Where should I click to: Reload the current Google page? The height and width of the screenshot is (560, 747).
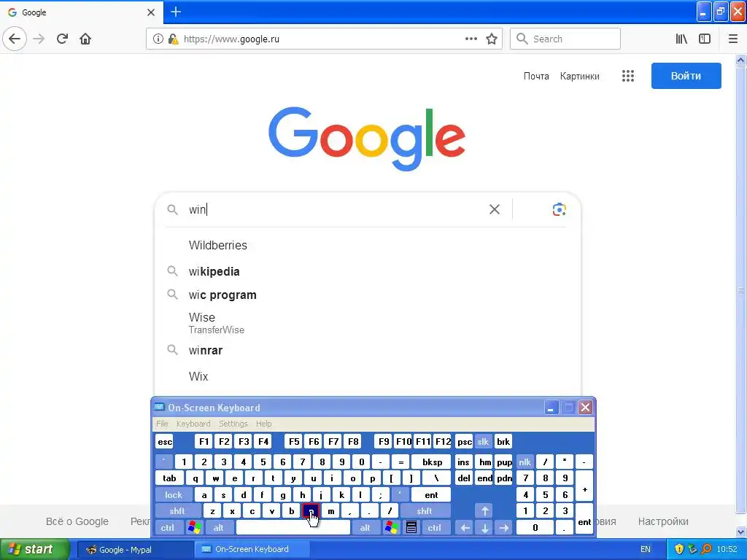(62, 39)
